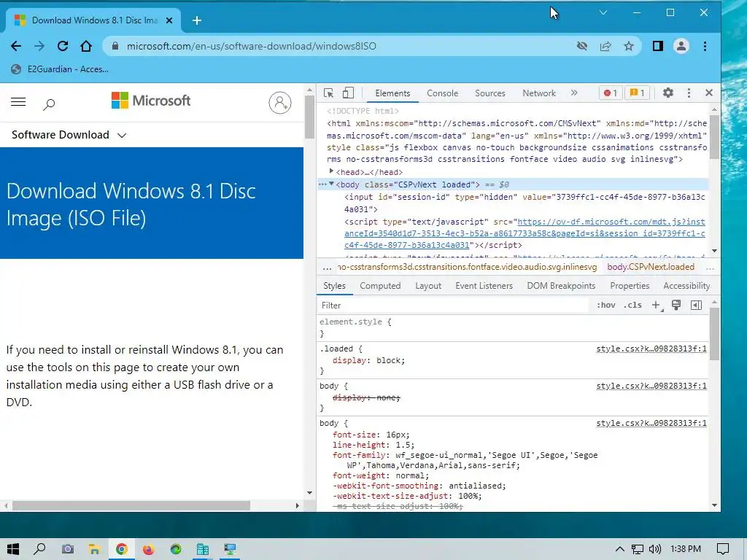Screen dimensions: 747x560
Task: Show hidden system tray icons
Action: pyautogui.click(x=619, y=549)
